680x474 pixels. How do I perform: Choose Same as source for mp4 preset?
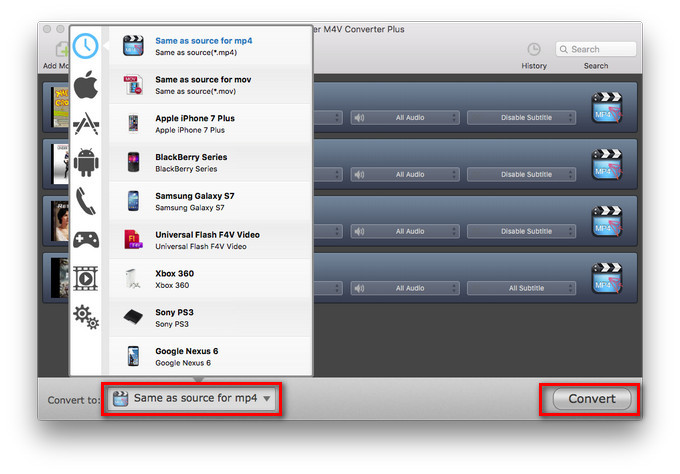[211, 46]
